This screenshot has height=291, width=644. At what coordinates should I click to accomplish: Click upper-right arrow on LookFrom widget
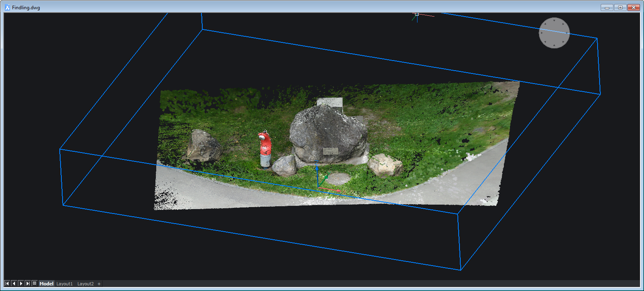(x=563, y=24)
